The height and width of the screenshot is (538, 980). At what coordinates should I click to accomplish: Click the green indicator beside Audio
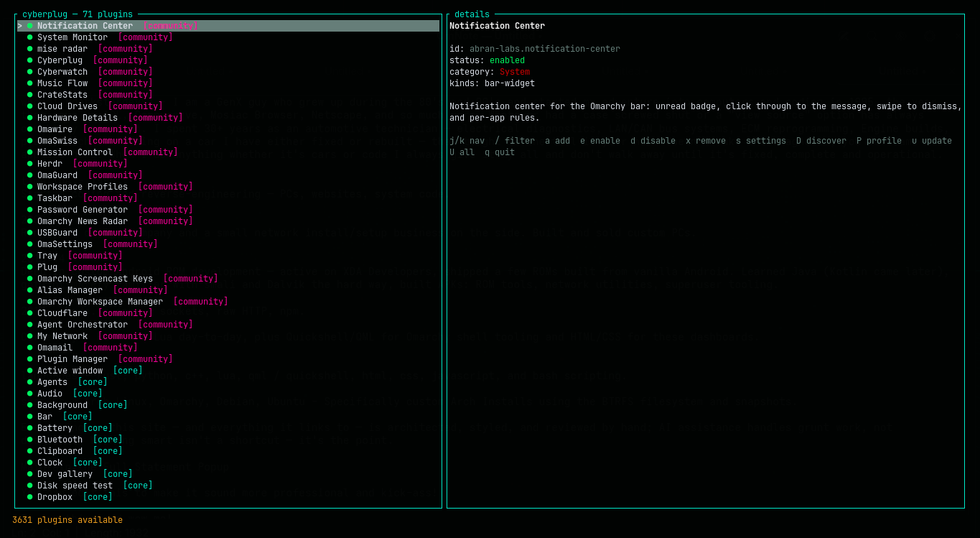30,394
